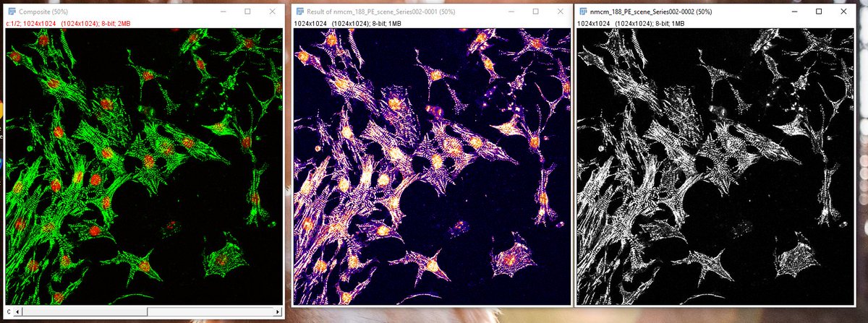Minimize the Composite (50%) window
Screen dimensions: 868x323
(x=222, y=12)
